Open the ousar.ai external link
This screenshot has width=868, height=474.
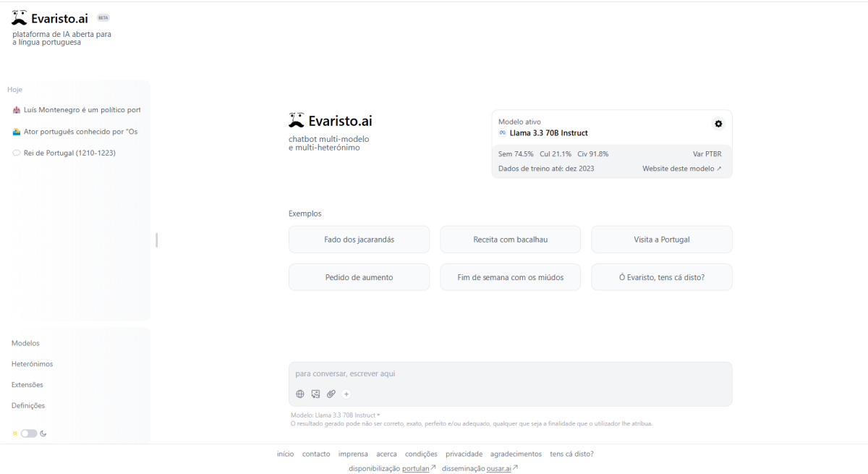(x=502, y=469)
